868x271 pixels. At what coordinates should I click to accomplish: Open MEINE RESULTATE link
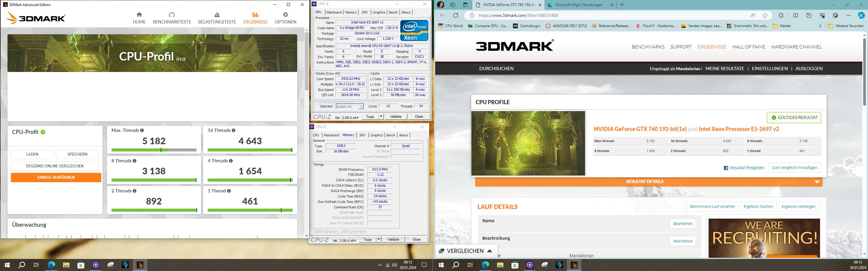(725, 68)
